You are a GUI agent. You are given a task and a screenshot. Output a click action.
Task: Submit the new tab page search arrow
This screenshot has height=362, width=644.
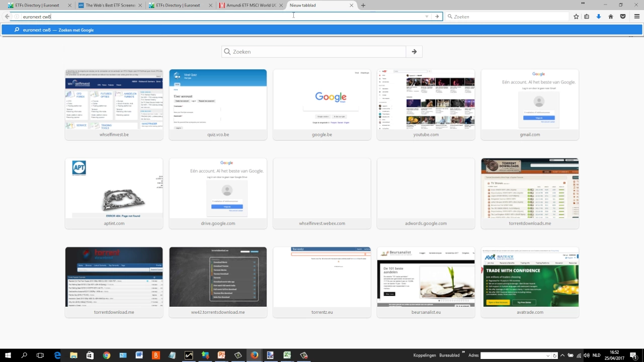pyautogui.click(x=414, y=52)
